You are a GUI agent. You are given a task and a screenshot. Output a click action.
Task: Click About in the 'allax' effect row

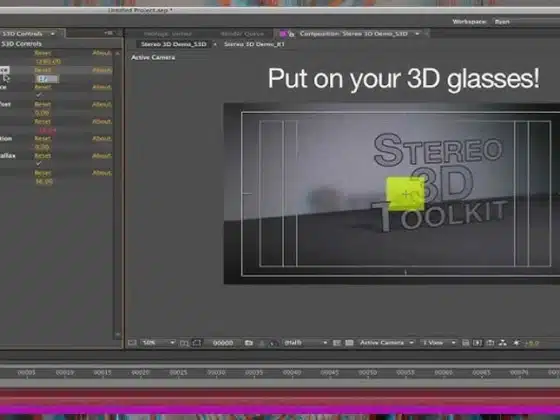pos(102,156)
